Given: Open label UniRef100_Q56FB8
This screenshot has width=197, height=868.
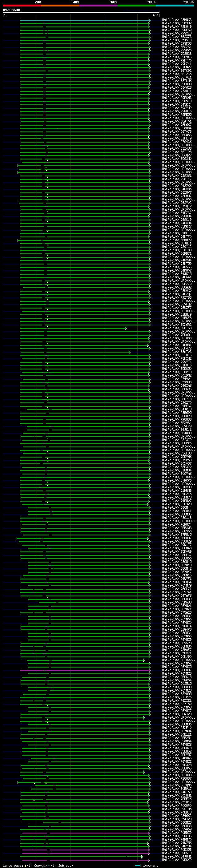Looking at the screenshot, I should pos(177,453).
